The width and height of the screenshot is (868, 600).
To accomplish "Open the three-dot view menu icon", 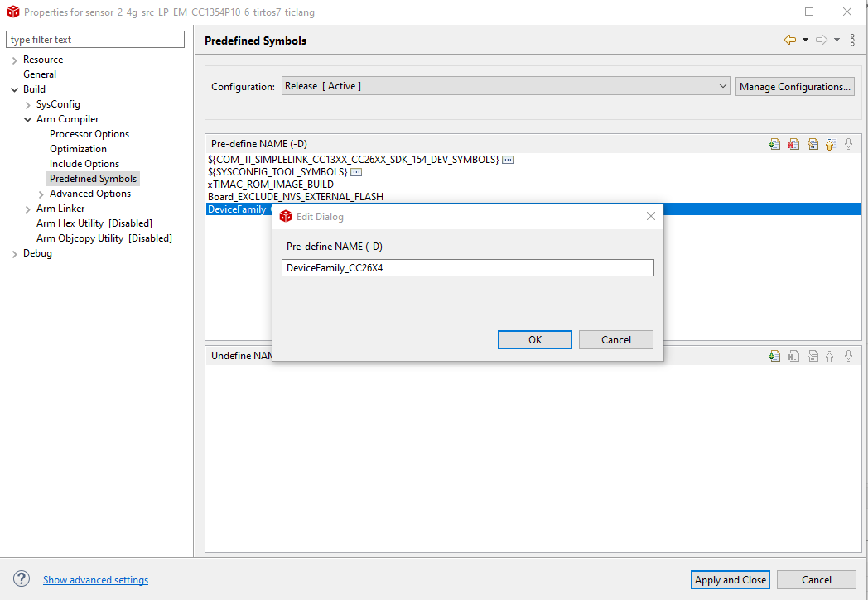I will click(x=852, y=41).
